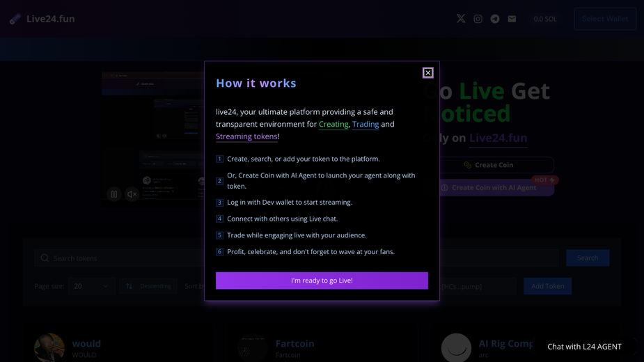Pause the promo video

tap(113, 194)
